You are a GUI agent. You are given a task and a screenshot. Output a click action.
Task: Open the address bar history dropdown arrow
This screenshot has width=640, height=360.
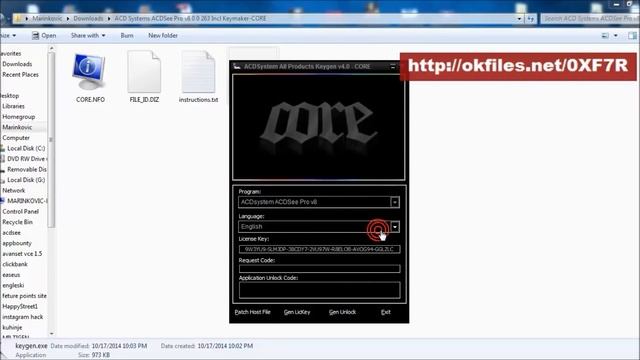coord(519,19)
